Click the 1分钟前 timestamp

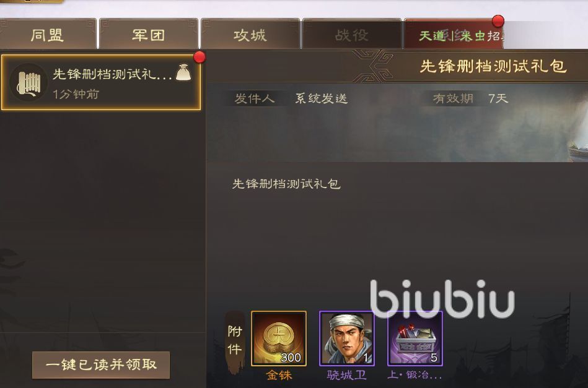pos(76,94)
